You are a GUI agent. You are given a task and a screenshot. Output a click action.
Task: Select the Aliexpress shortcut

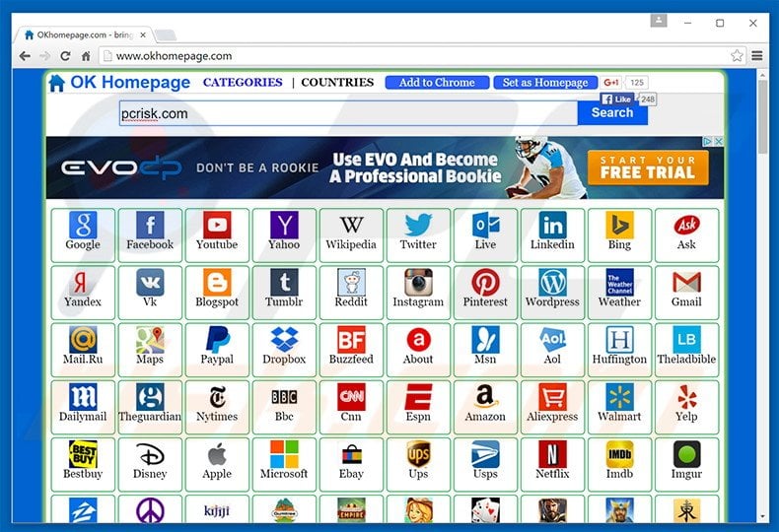click(552, 407)
